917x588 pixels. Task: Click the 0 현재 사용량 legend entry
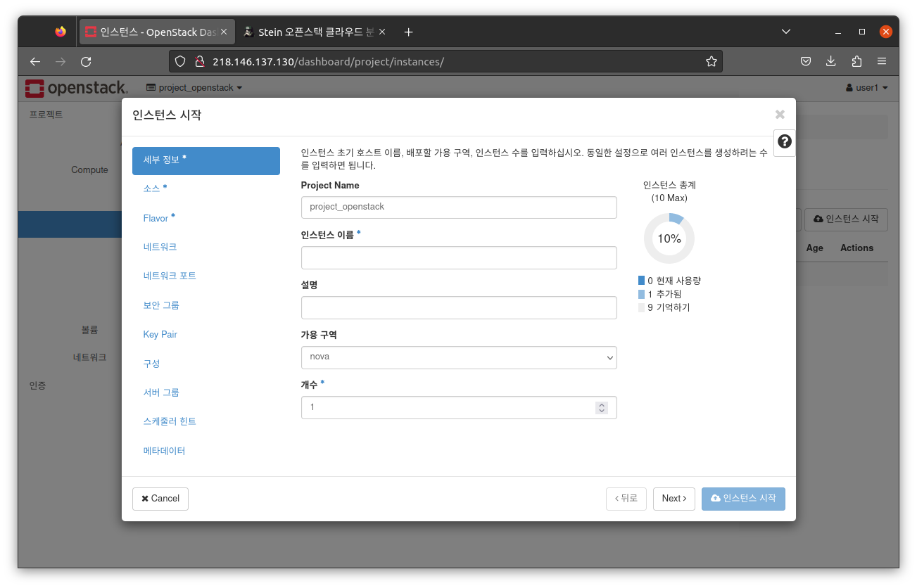(x=669, y=281)
